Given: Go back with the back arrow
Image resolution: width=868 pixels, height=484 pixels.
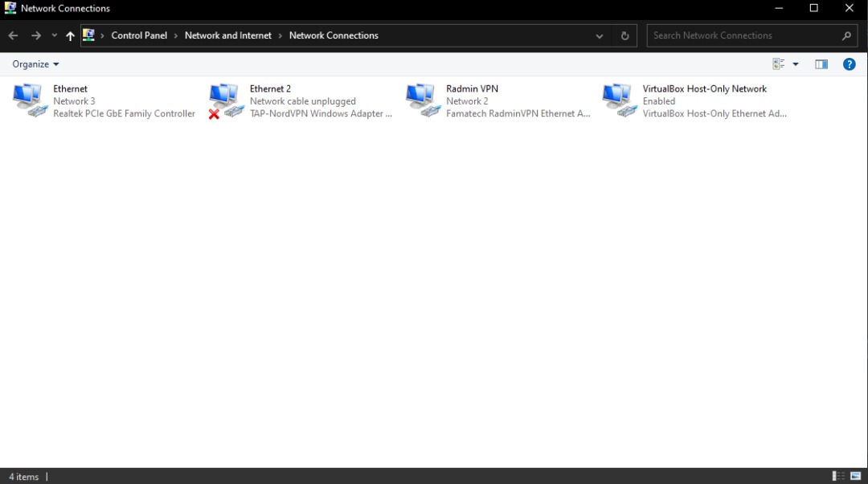Looking at the screenshot, I should pyautogui.click(x=14, y=35).
